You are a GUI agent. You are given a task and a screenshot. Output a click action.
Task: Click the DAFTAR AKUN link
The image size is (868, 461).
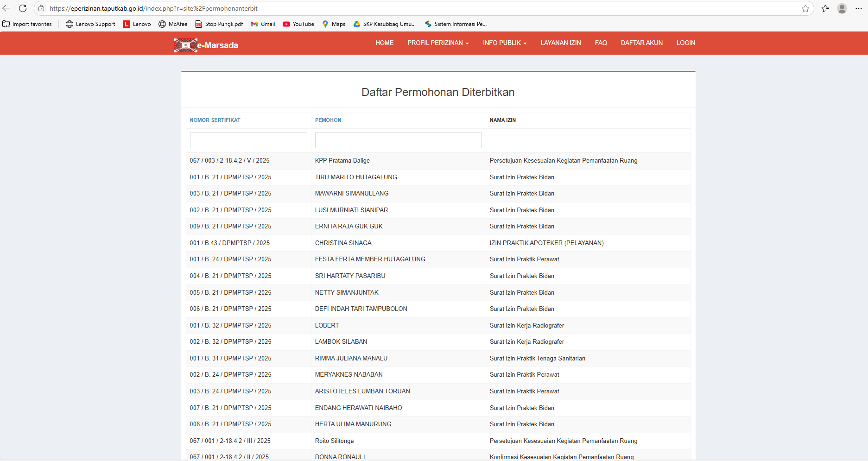[641, 43]
